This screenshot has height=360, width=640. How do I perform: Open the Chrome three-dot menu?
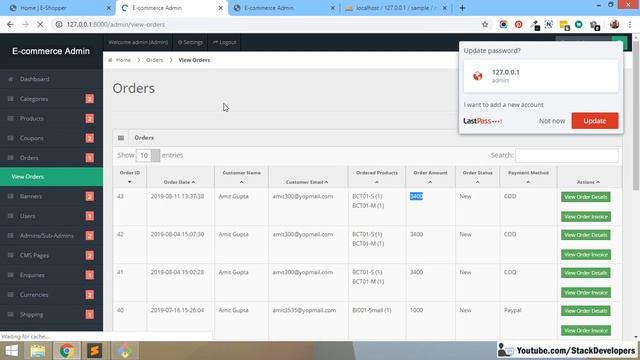(x=630, y=24)
